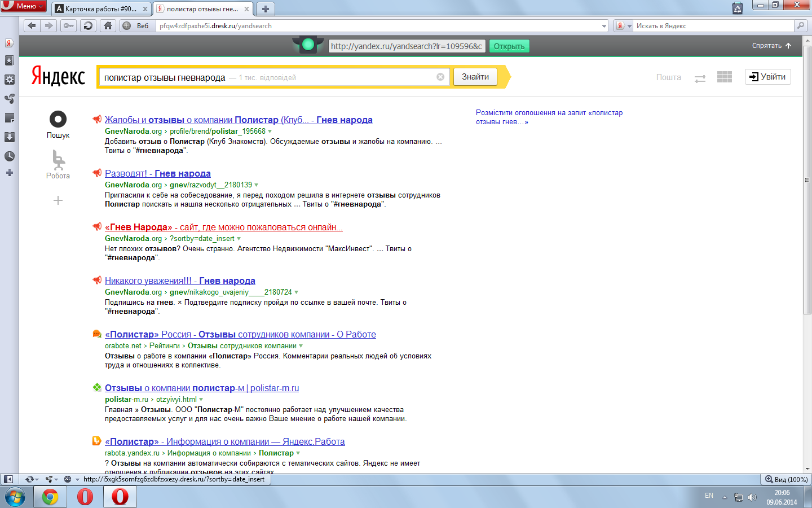
Task: Start search with the magnifier in Opera search box
Action: [800, 25]
